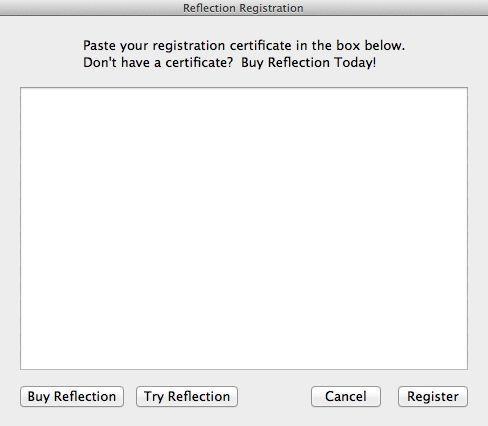The height and width of the screenshot is (426, 488).
Task: Confirm registration by clicking Register
Action: coord(433,396)
